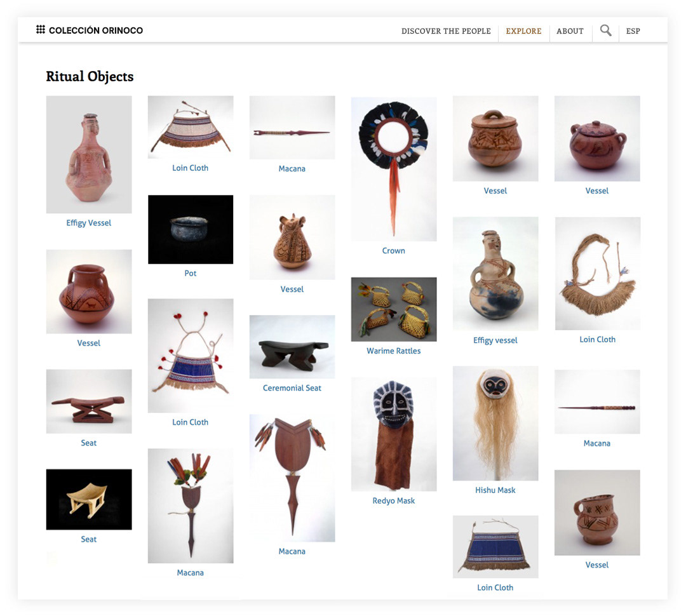The image size is (686, 616).
Task: Open the Hishu Mask thumbnail
Action: pyautogui.click(x=495, y=424)
